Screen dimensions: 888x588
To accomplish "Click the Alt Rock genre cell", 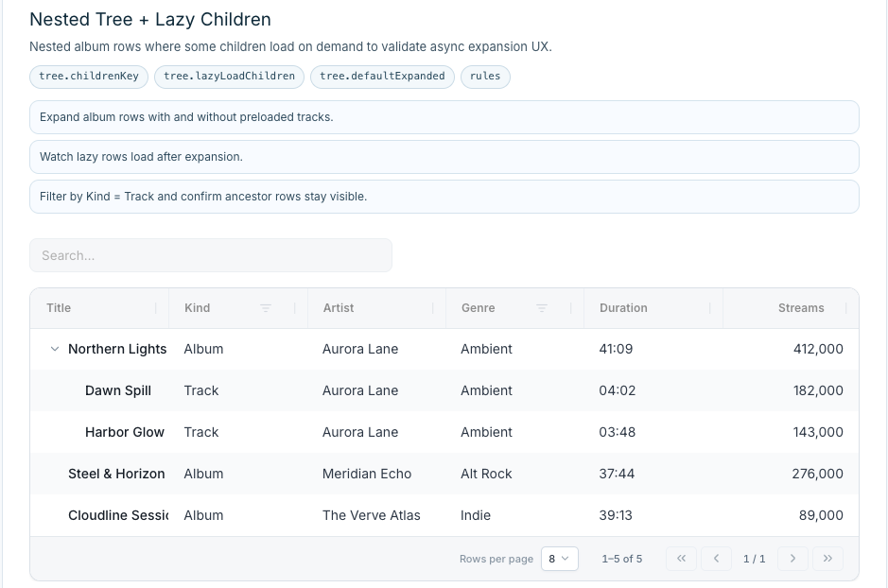I will [x=486, y=474].
